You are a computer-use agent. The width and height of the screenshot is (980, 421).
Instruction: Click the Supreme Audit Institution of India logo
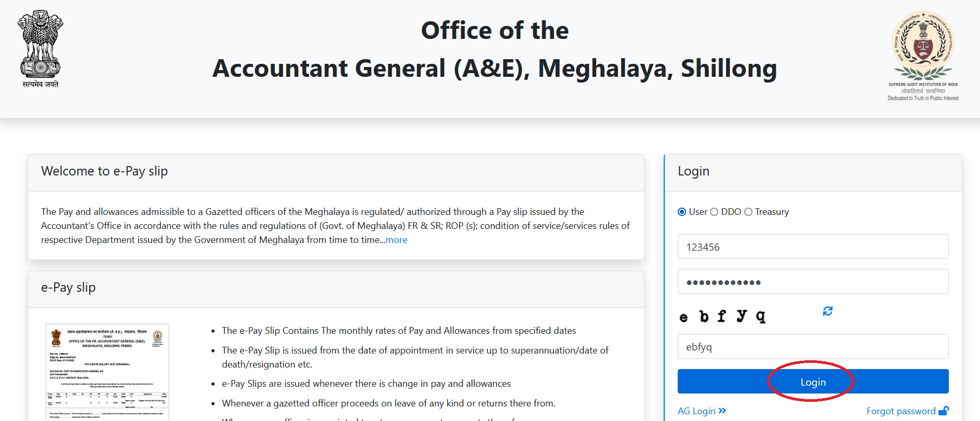pyautogui.click(x=923, y=56)
